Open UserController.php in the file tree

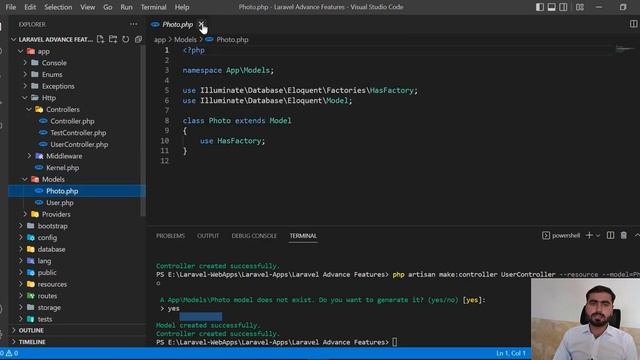pos(77,144)
